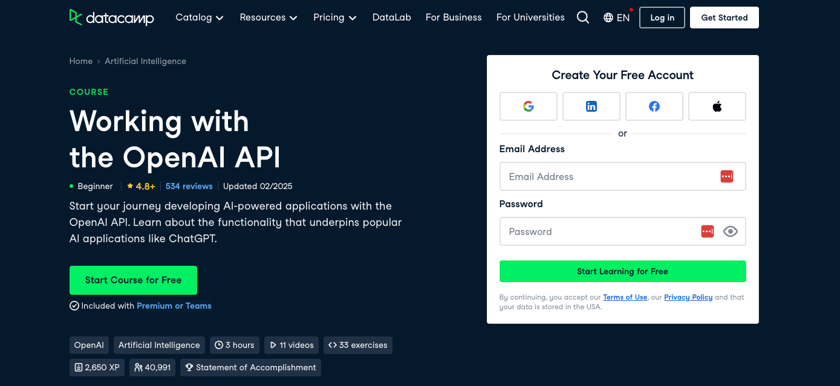Click the Log in button

click(x=662, y=18)
